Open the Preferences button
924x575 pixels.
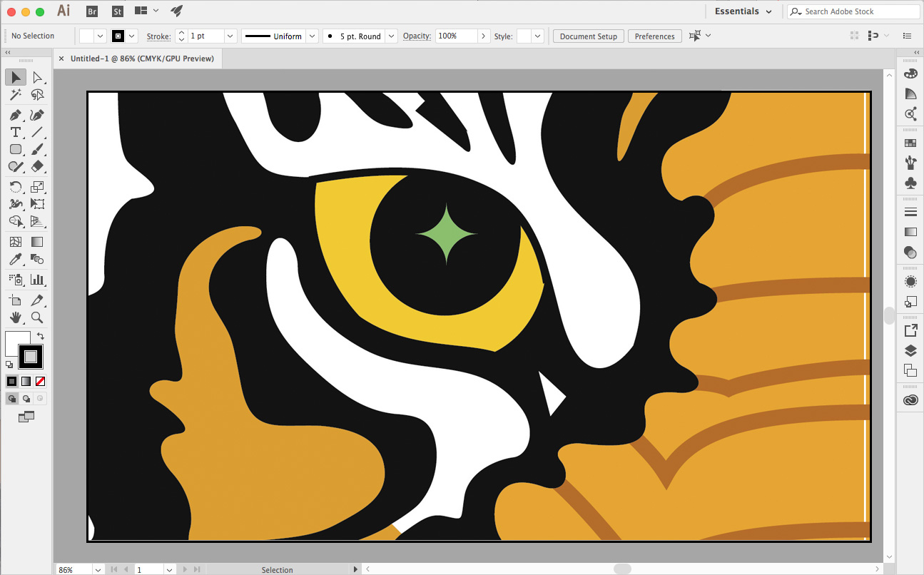[x=654, y=36]
